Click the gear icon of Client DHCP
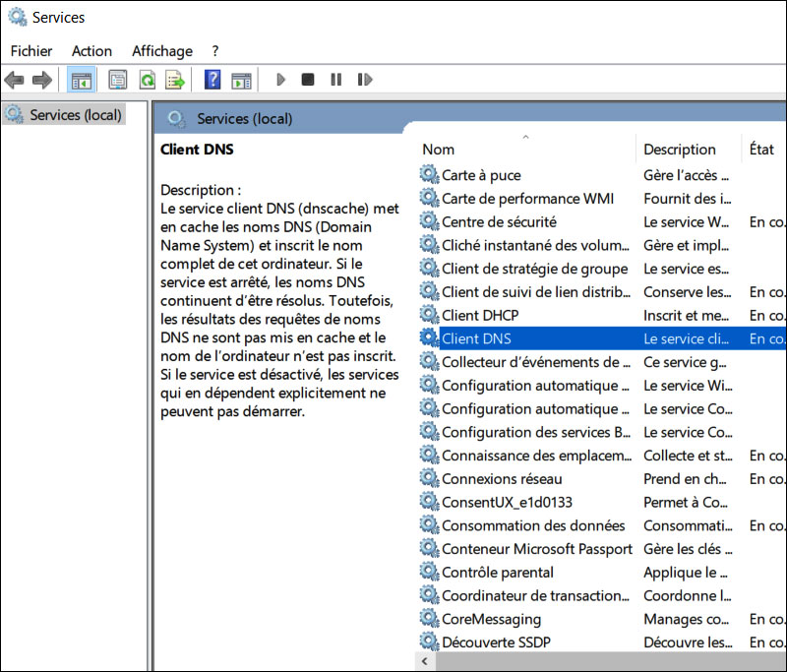The height and width of the screenshot is (672, 787). [429, 315]
